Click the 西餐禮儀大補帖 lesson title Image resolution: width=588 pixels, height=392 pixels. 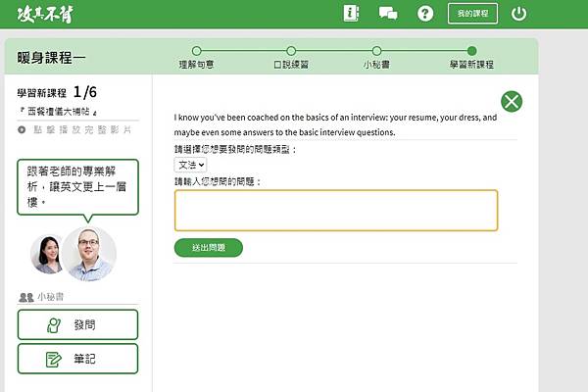59,111
